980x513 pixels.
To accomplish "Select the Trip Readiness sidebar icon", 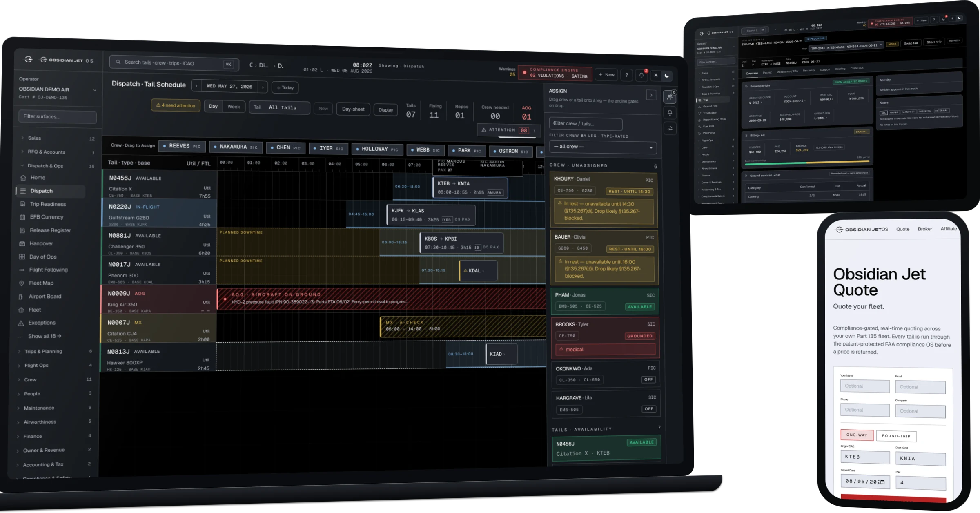I will [23, 204].
